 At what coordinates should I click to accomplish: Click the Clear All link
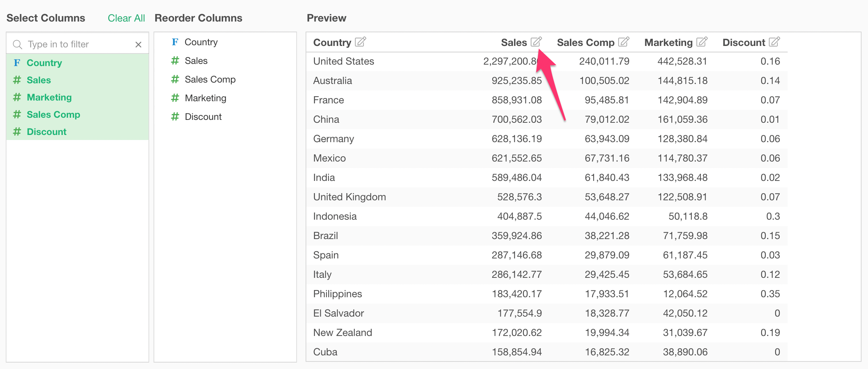click(x=126, y=18)
